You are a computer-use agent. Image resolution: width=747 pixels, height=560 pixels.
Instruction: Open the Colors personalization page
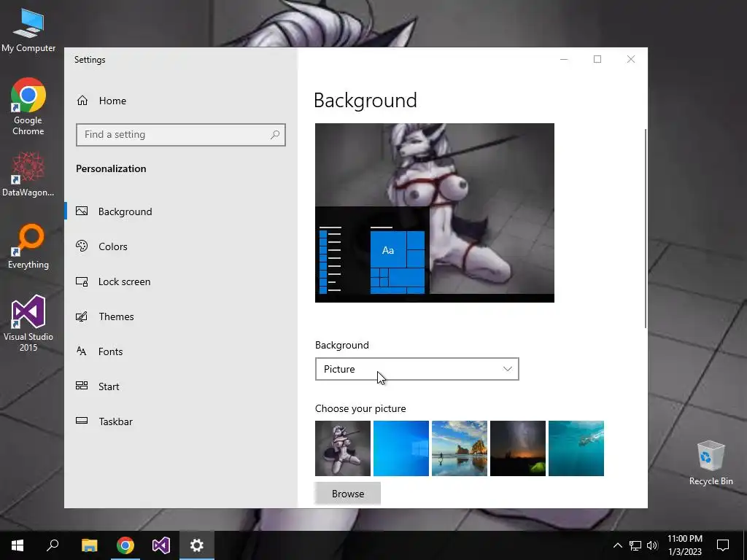tap(181, 246)
